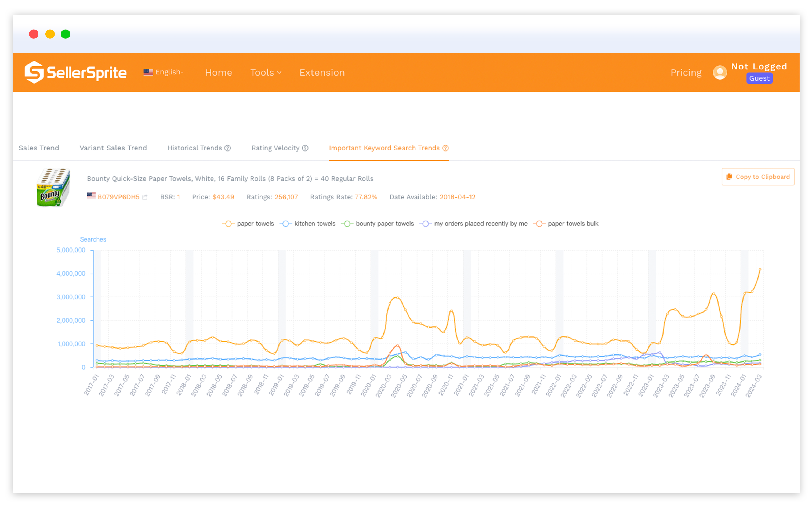Switch to the Sales Trend tab
Screen dimensions: 812x506
[39, 148]
